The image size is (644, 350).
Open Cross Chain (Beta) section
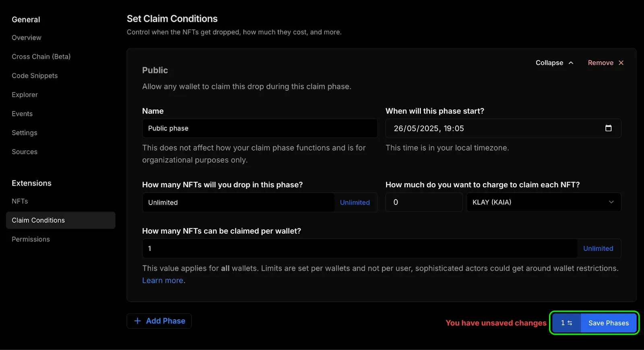41,57
